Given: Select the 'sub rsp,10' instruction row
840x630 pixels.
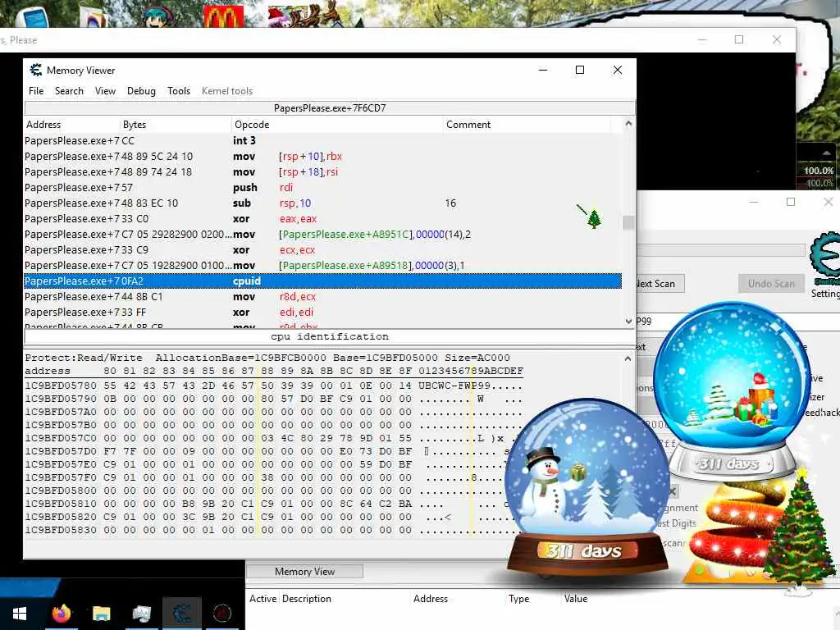Looking at the screenshot, I should [322, 203].
